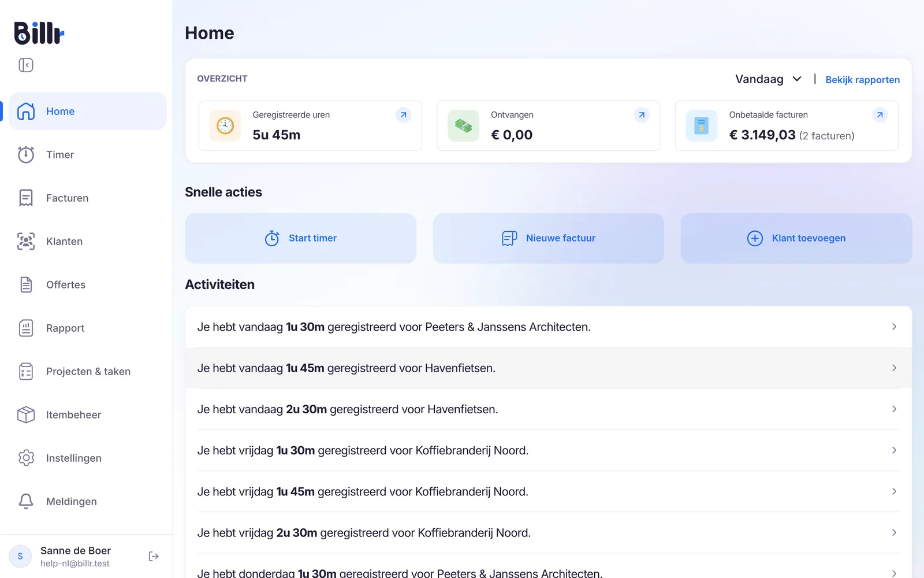924x578 pixels.
Task: Click the Facturen receipt icon
Action: (x=26, y=198)
